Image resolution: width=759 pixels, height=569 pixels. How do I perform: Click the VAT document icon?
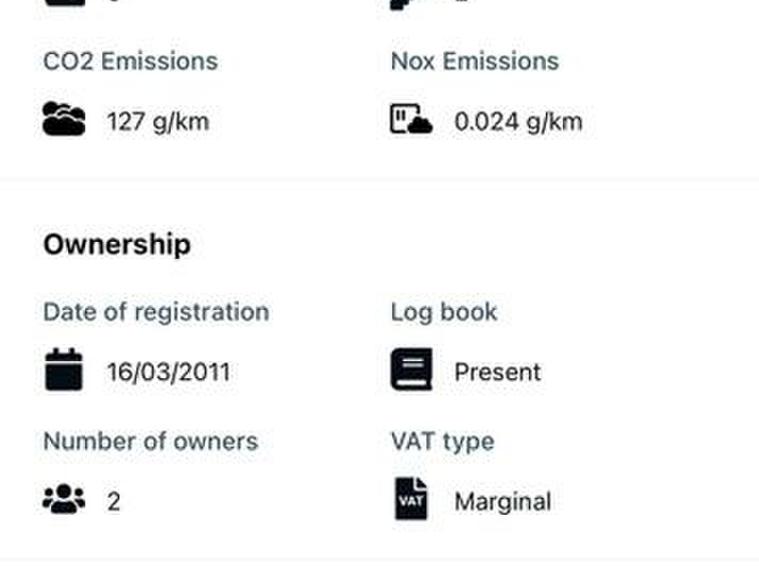point(411,499)
